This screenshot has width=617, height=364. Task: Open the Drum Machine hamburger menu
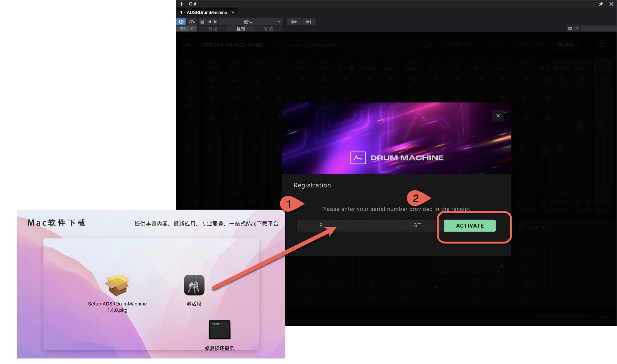603,45
